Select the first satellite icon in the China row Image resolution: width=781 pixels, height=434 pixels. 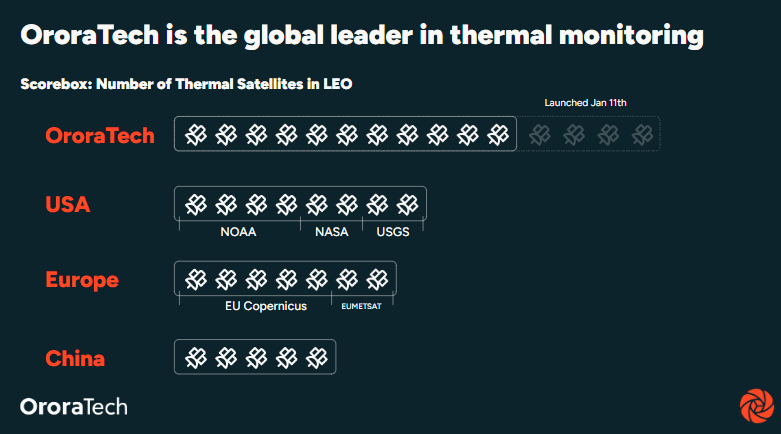[x=196, y=356]
